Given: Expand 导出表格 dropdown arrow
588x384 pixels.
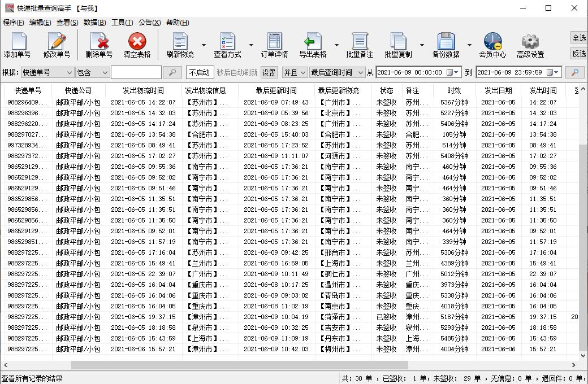Looking at the screenshot, I should [336, 45].
